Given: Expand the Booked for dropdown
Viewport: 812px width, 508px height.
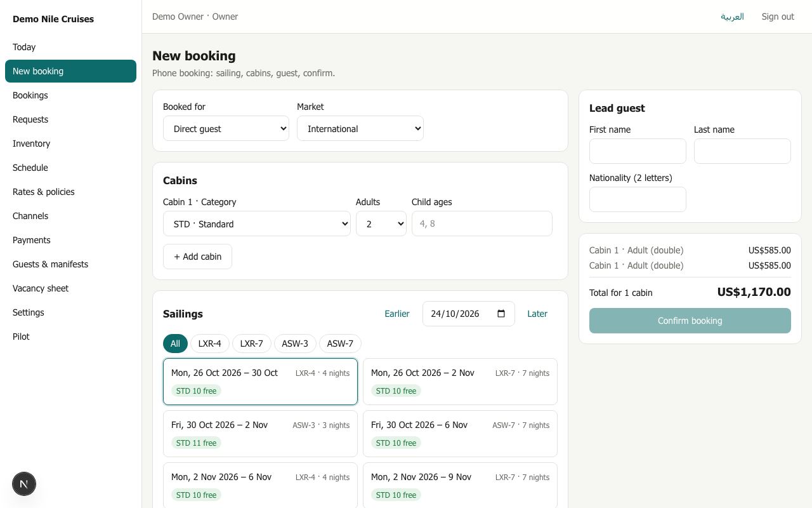Looking at the screenshot, I should pos(226,128).
